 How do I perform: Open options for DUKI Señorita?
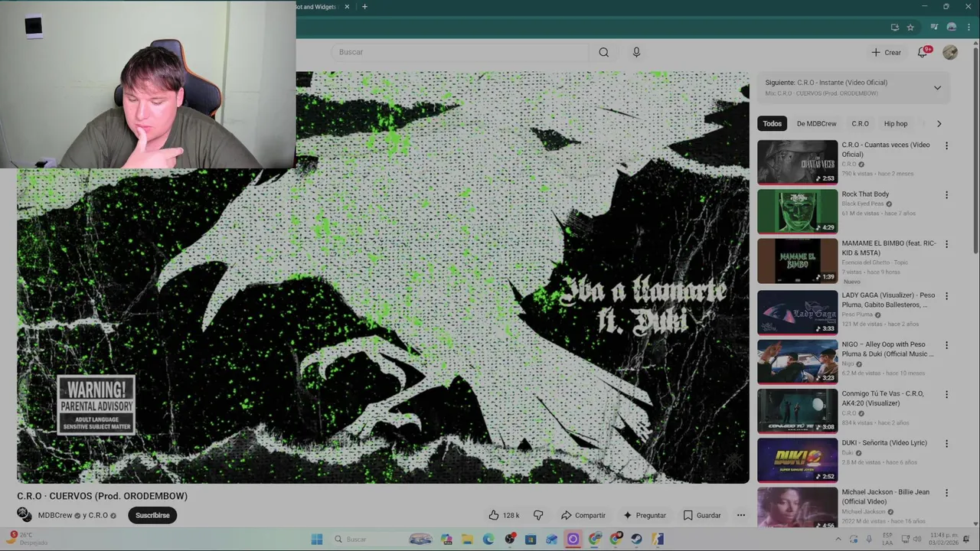tap(946, 444)
